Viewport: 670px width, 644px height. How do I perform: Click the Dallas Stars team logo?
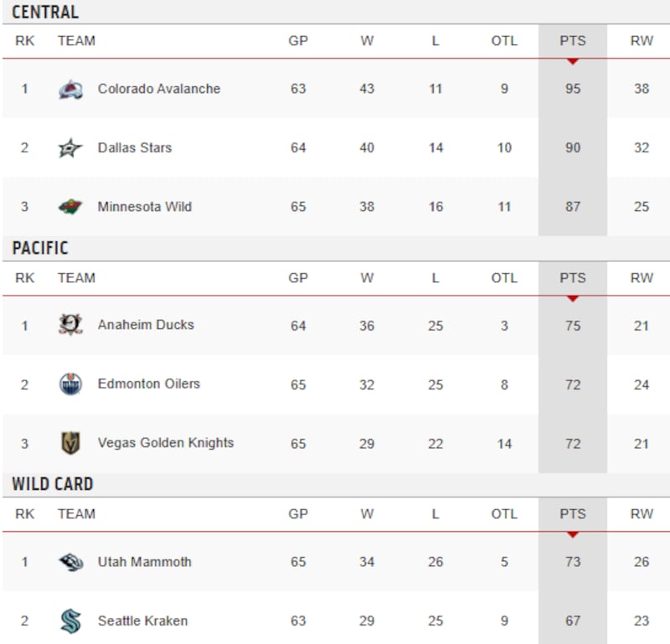click(71, 148)
